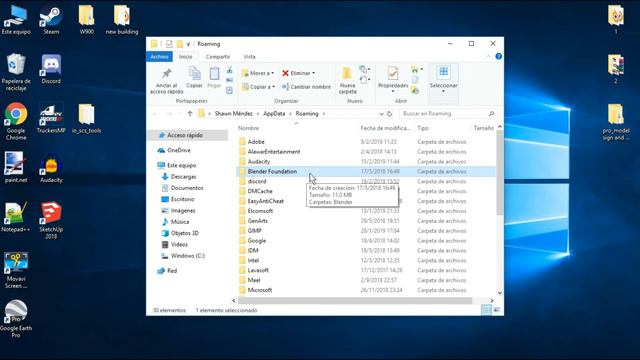Image resolution: width=640 pixels, height=360 pixels.
Task: Open Papelera de reciclaje
Action: 16,72
